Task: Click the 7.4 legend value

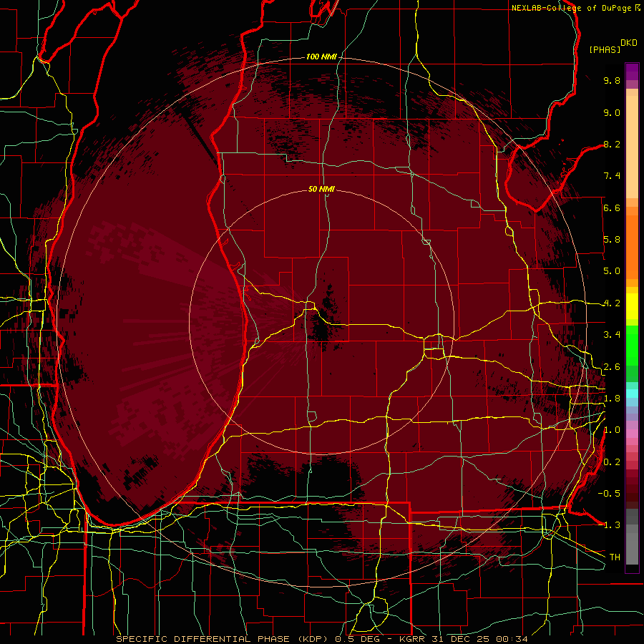Action: pyautogui.click(x=612, y=176)
